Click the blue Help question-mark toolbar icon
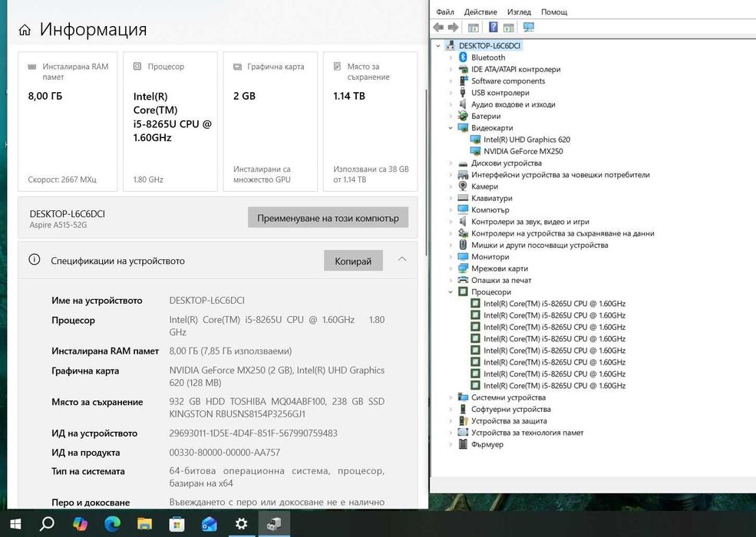The image size is (756, 537). click(494, 27)
